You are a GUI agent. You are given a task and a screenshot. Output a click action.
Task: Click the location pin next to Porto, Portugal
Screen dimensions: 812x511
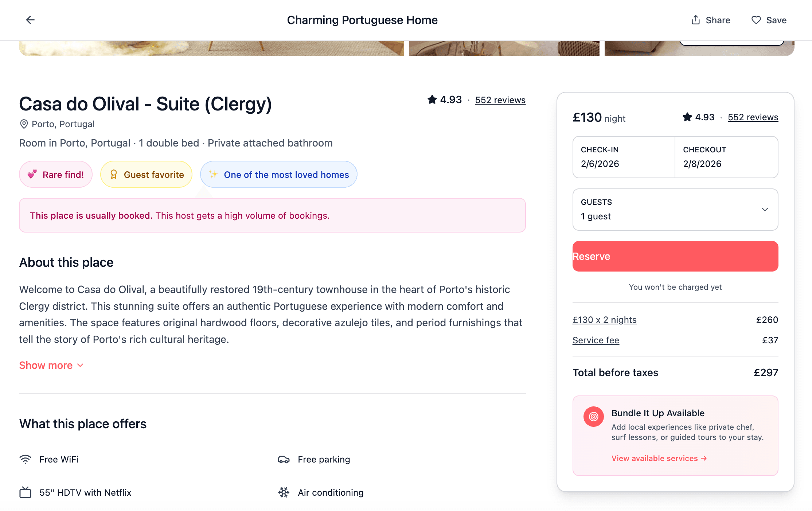pos(23,124)
